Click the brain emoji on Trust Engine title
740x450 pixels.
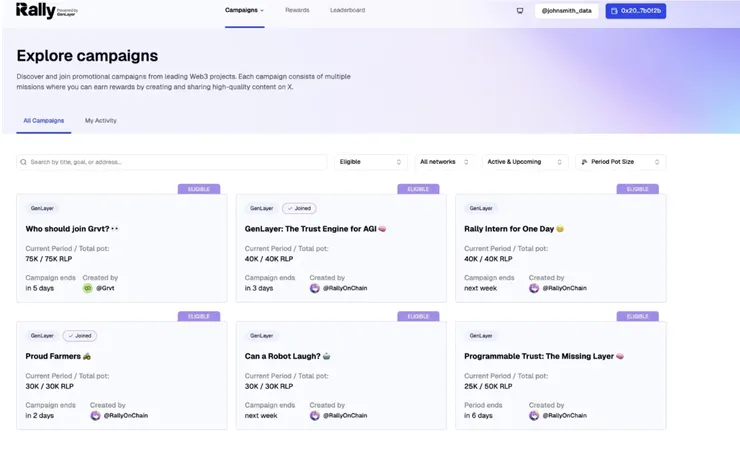[x=382, y=229]
